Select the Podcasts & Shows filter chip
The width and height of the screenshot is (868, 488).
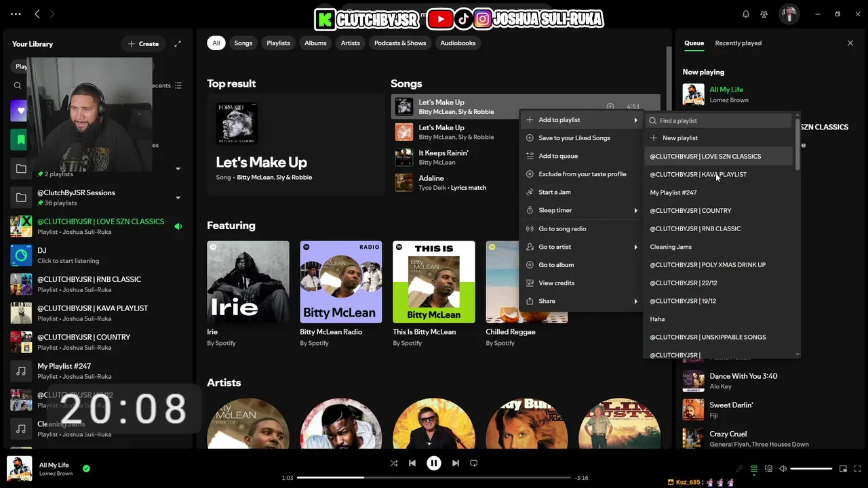click(x=400, y=43)
